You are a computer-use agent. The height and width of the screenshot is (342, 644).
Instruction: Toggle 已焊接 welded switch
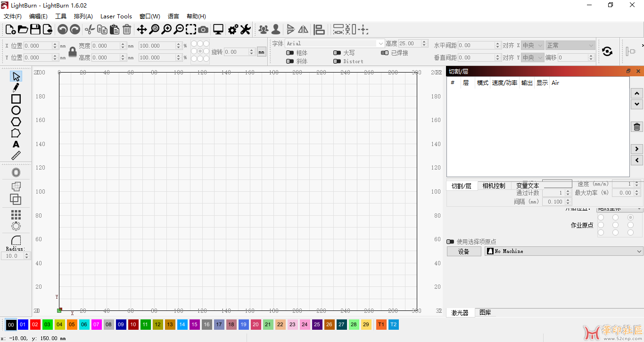[x=385, y=53]
